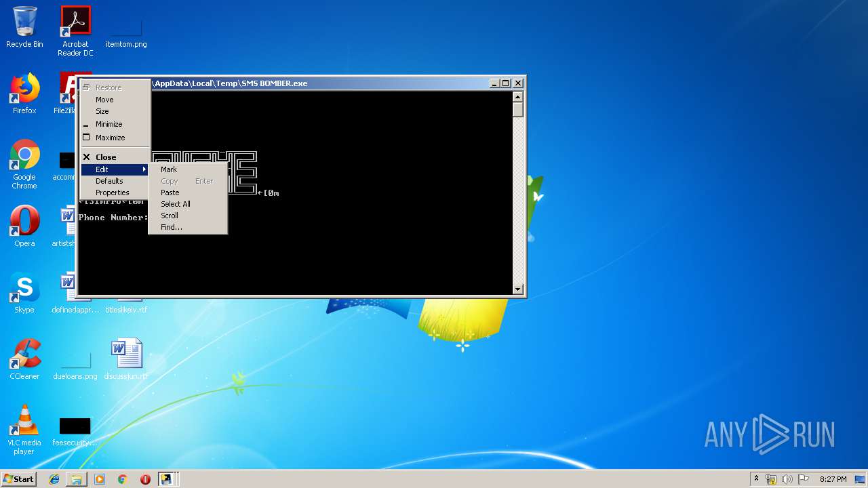Launch Opera browser desktop shortcut

(24, 226)
